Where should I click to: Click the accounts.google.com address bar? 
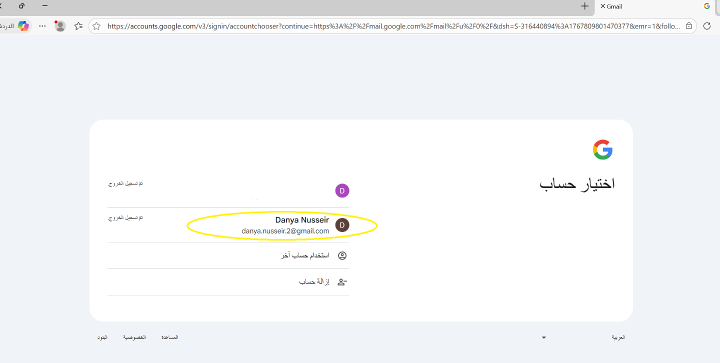click(394, 26)
